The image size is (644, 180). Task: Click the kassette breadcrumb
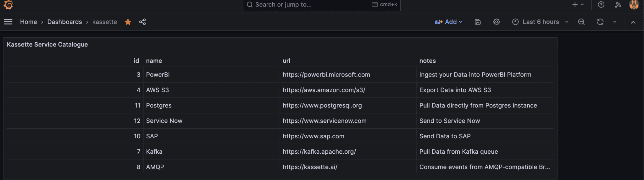coord(105,22)
